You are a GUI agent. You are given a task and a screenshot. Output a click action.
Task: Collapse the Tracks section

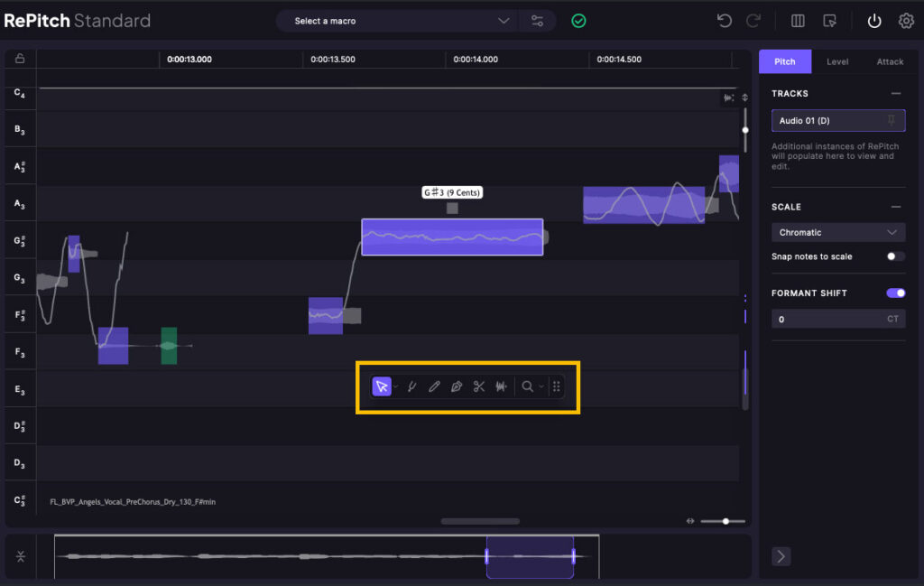pyautogui.click(x=895, y=94)
